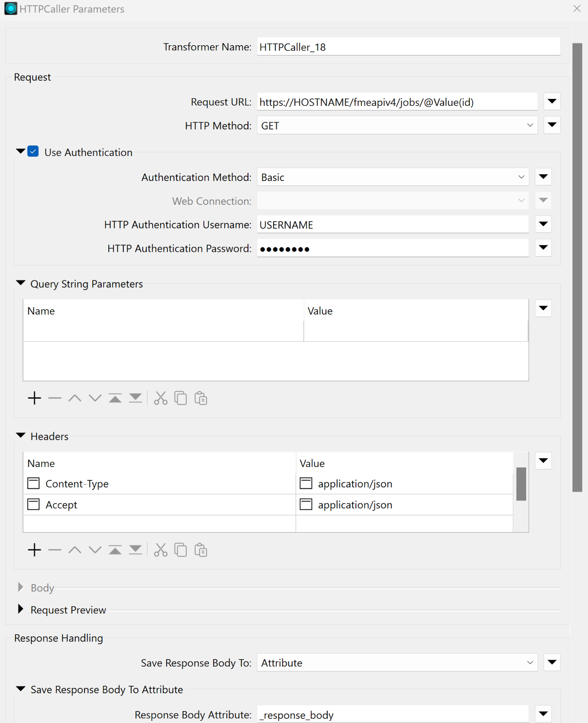This screenshot has width=588, height=723.
Task: Move query parameter row to bottom
Action: point(135,398)
